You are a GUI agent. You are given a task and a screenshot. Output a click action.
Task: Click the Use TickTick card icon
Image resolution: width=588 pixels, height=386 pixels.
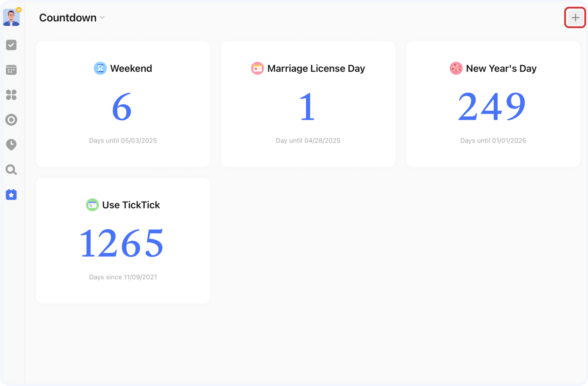(x=92, y=205)
